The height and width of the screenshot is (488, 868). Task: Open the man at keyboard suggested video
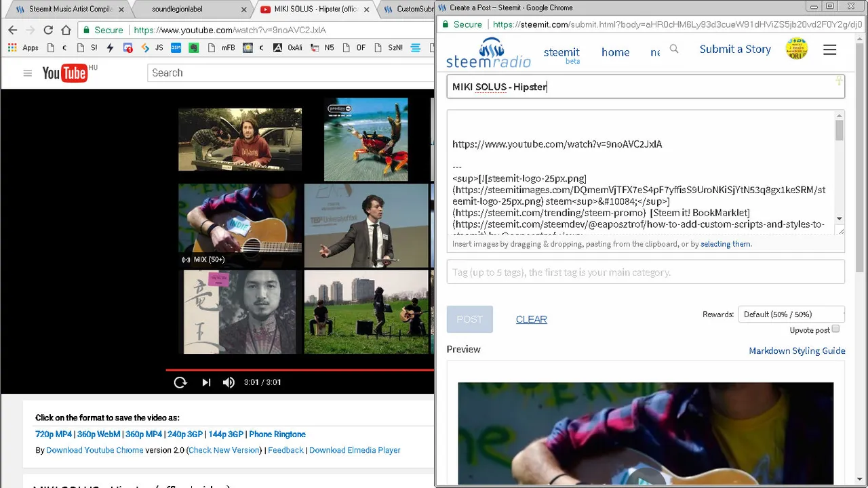coord(240,140)
